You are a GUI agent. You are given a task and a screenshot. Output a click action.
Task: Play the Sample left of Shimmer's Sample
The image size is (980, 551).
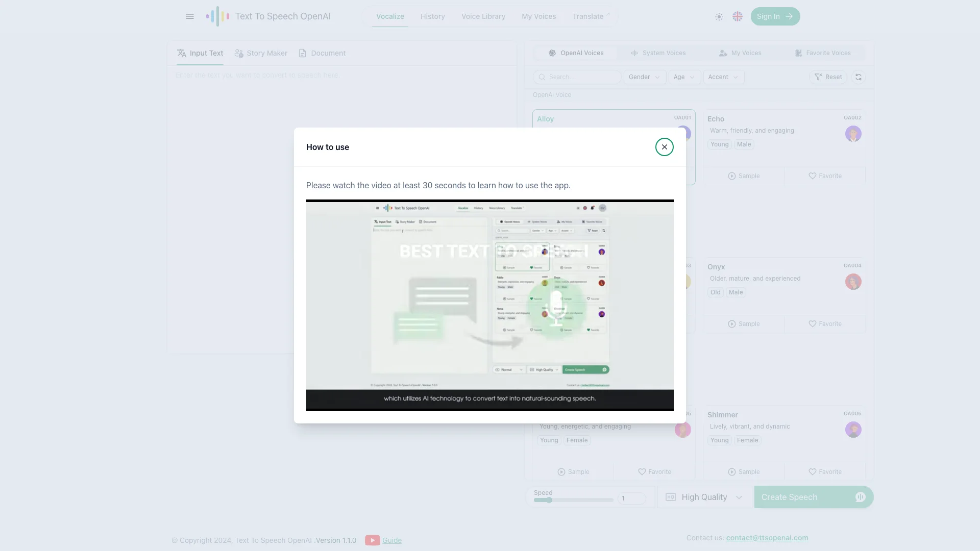pos(573,472)
